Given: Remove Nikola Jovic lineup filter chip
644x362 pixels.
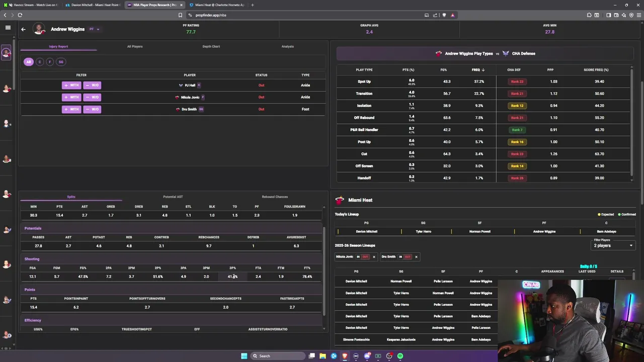Looking at the screenshot, I should click(374, 257).
